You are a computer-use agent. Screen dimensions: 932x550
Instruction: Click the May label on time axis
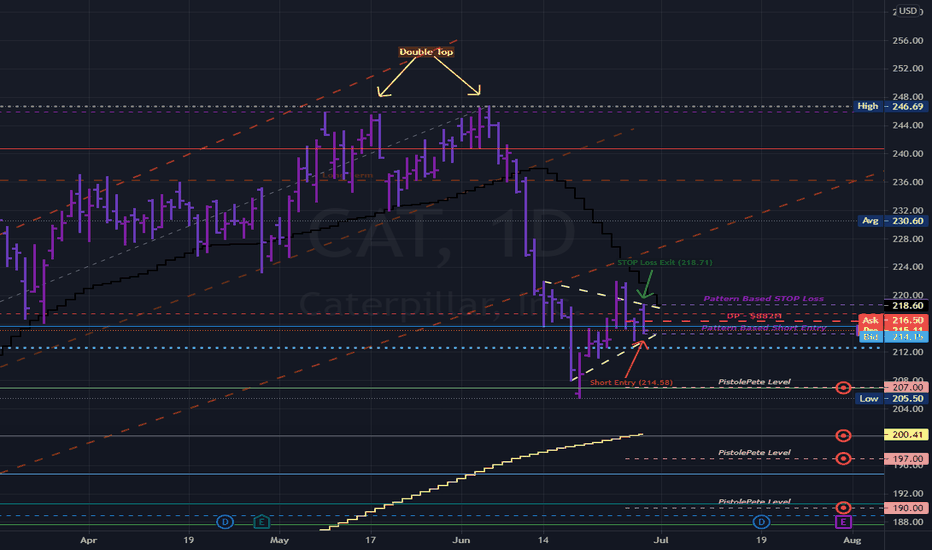click(x=279, y=540)
